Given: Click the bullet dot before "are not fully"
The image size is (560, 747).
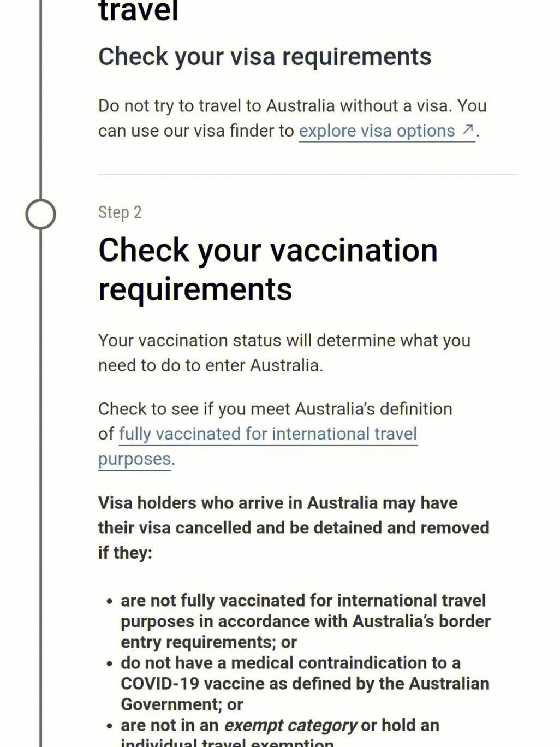Looking at the screenshot, I should (110, 602).
